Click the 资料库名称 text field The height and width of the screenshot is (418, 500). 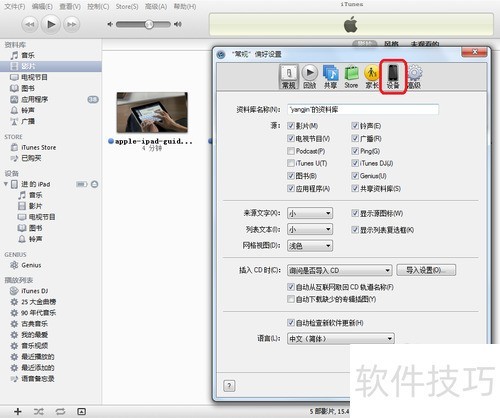tap(363, 110)
